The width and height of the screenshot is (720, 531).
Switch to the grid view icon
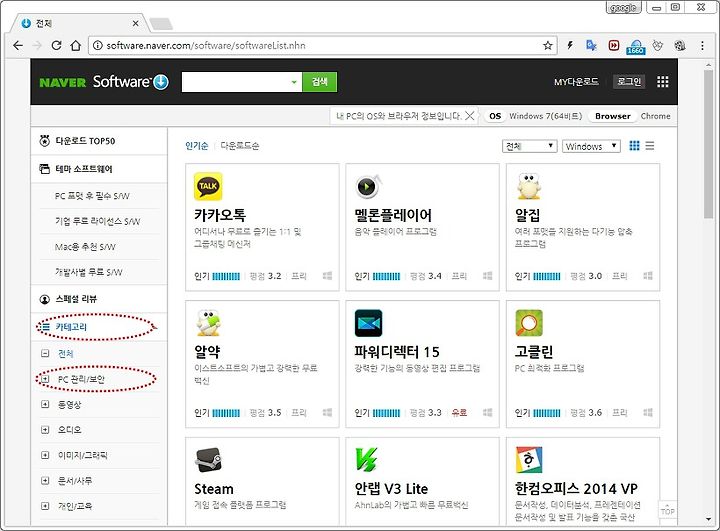tap(634, 146)
